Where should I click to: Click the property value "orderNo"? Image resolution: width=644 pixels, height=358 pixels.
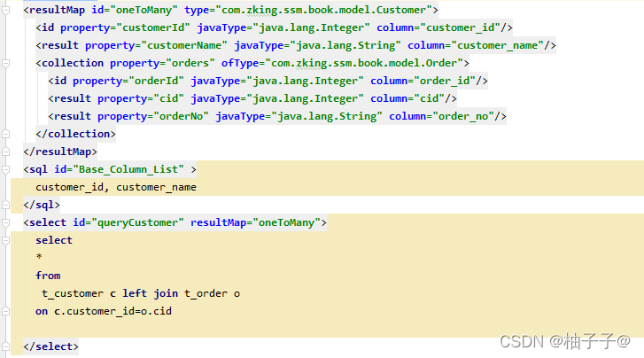181,116
